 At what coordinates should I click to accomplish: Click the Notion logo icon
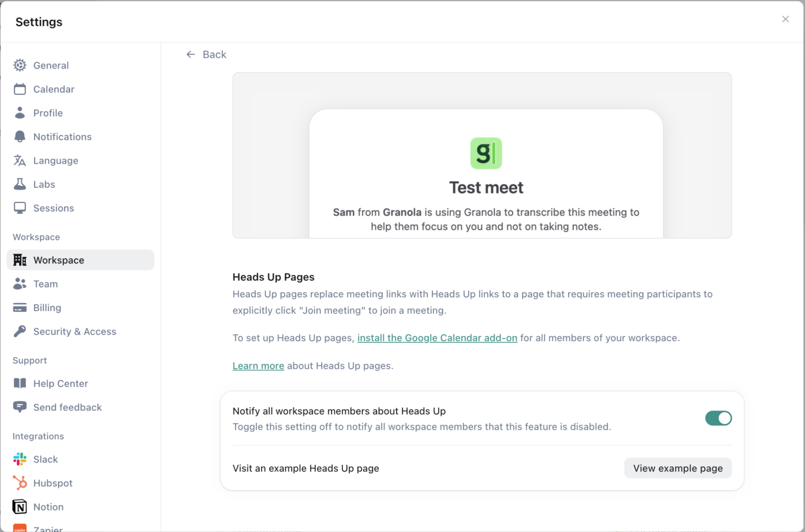[x=20, y=507]
